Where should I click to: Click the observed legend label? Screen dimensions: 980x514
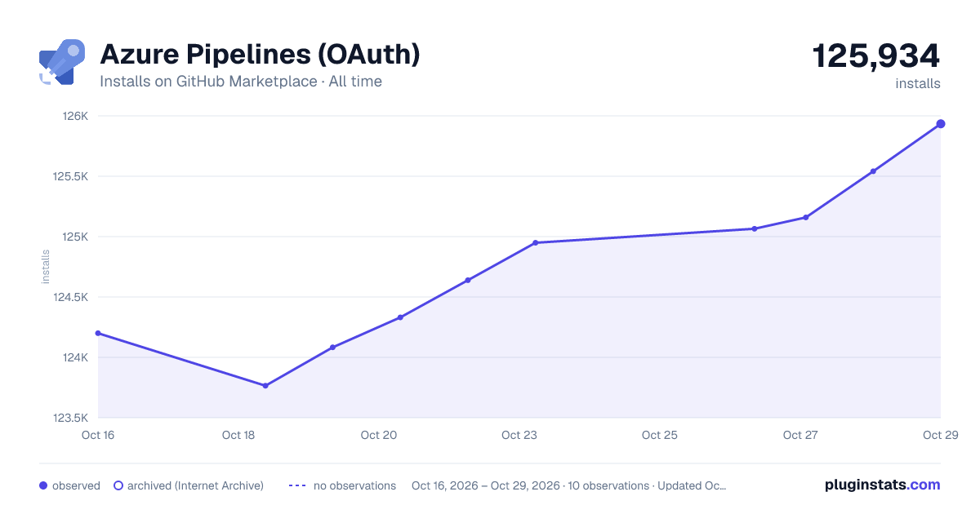(76, 485)
